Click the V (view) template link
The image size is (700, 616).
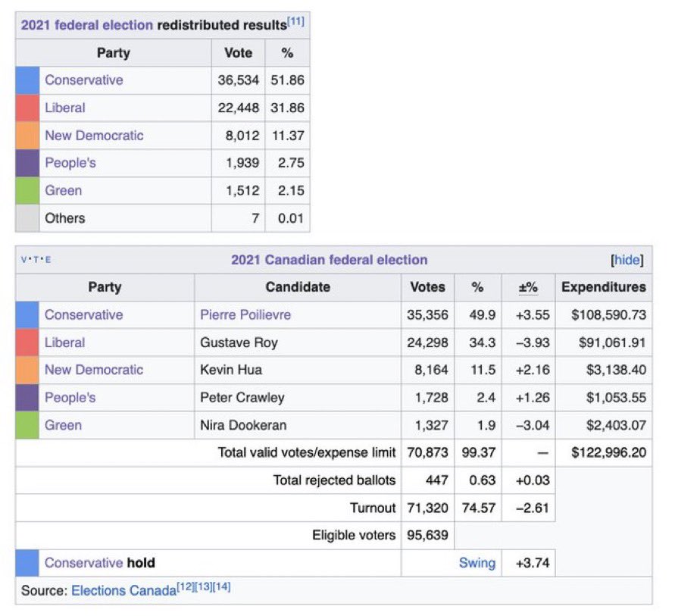click(x=23, y=259)
